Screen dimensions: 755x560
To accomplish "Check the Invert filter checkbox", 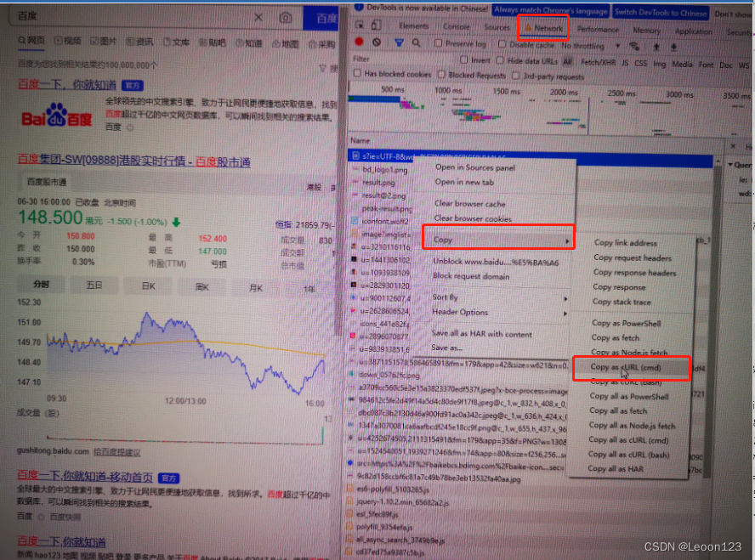I will point(463,59).
